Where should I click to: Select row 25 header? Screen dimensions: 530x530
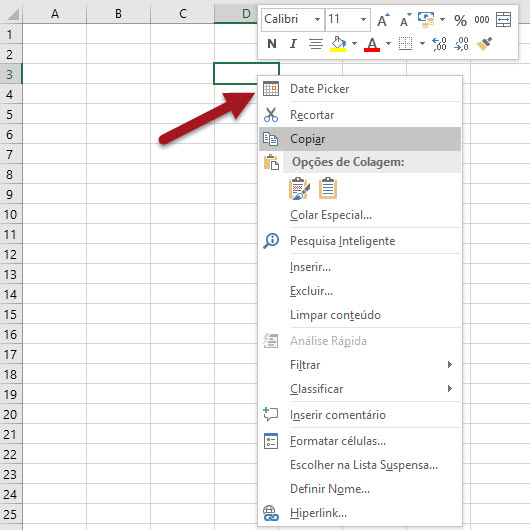coord(11,514)
